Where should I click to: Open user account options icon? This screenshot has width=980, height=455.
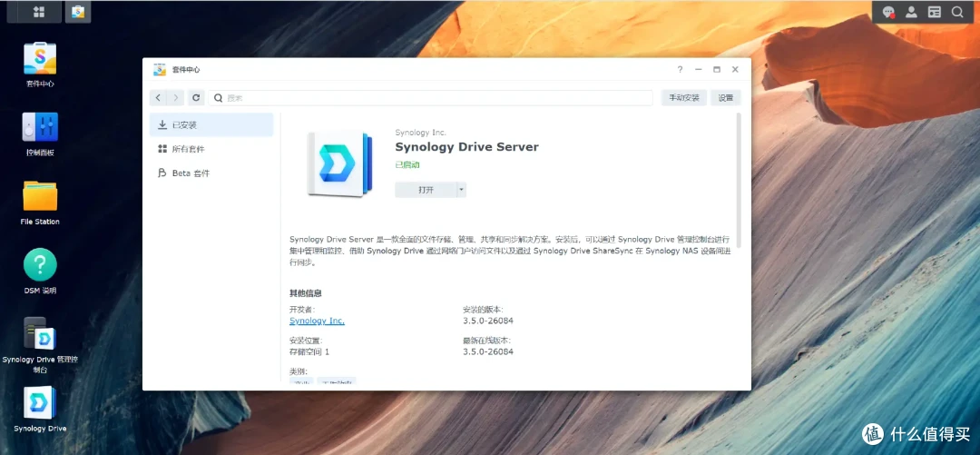(911, 12)
